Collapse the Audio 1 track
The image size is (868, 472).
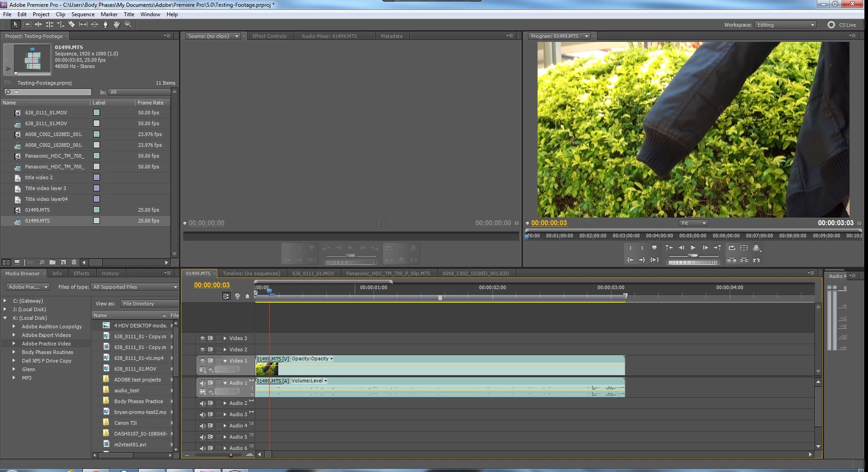pos(225,383)
